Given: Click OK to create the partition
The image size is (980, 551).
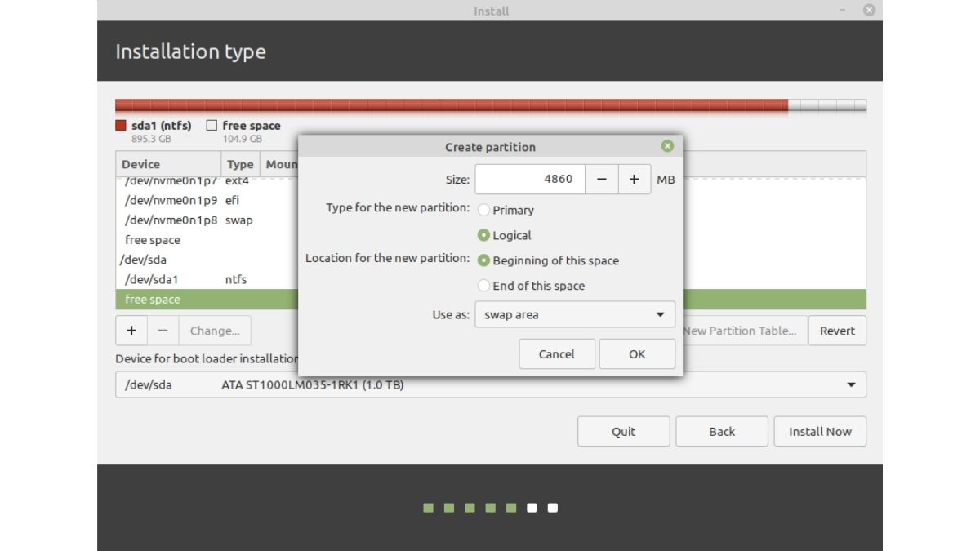Looking at the screenshot, I should pyautogui.click(x=637, y=353).
